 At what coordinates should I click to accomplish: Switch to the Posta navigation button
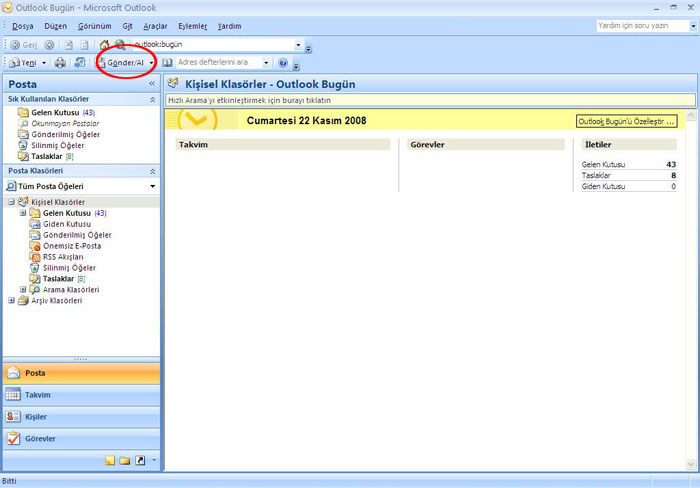pyautogui.click(x=82, y=373)
